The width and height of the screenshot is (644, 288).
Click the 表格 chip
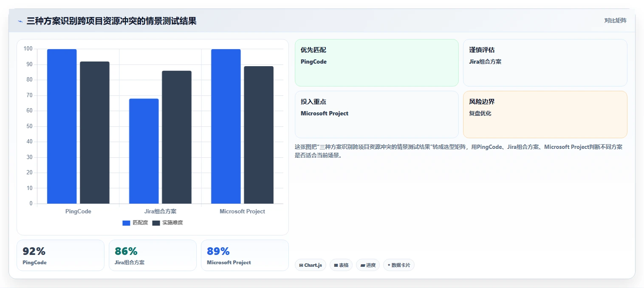341,265
